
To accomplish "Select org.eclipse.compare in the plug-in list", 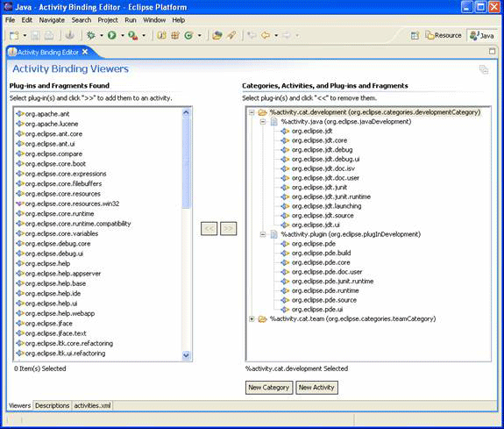I will coord(53,154).
